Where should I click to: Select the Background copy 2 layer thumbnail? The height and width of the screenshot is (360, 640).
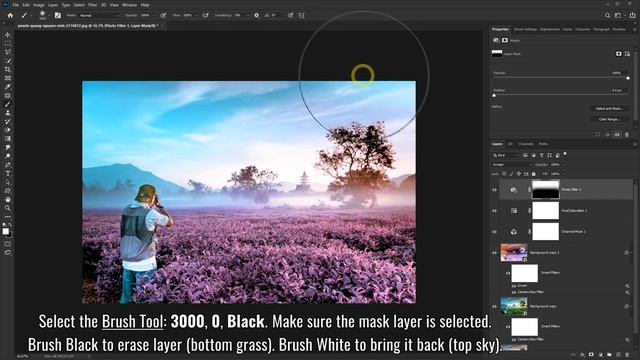(x=514, y=253)
